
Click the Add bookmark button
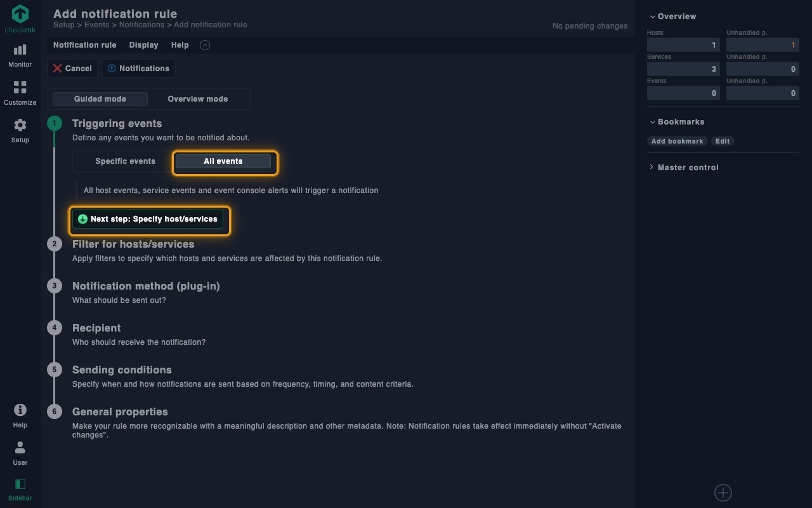[678, 141]
